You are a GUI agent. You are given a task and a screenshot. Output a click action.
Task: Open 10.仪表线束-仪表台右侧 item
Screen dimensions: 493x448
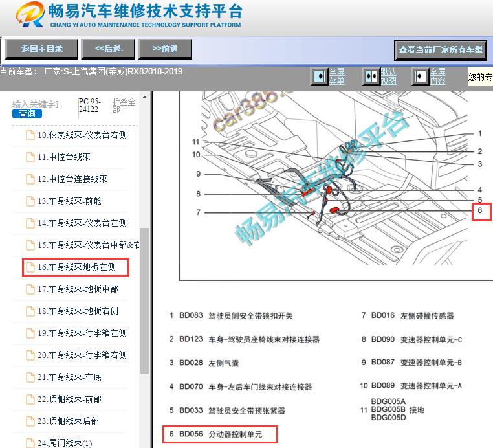(82, 135)
